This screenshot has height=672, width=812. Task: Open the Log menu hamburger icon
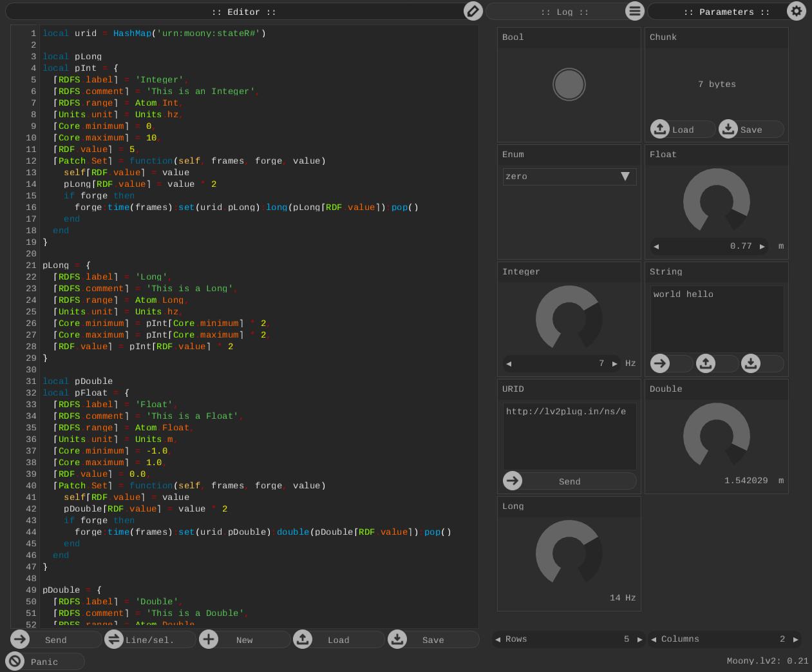635,11
